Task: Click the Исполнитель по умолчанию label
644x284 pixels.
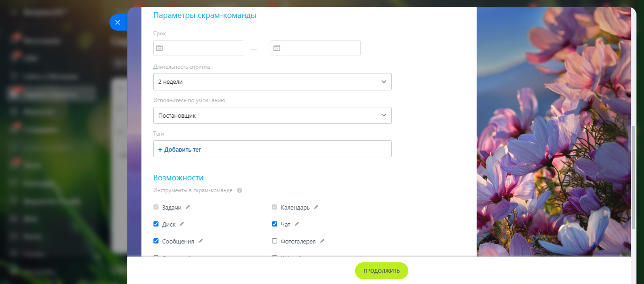Action: (190, 100)
